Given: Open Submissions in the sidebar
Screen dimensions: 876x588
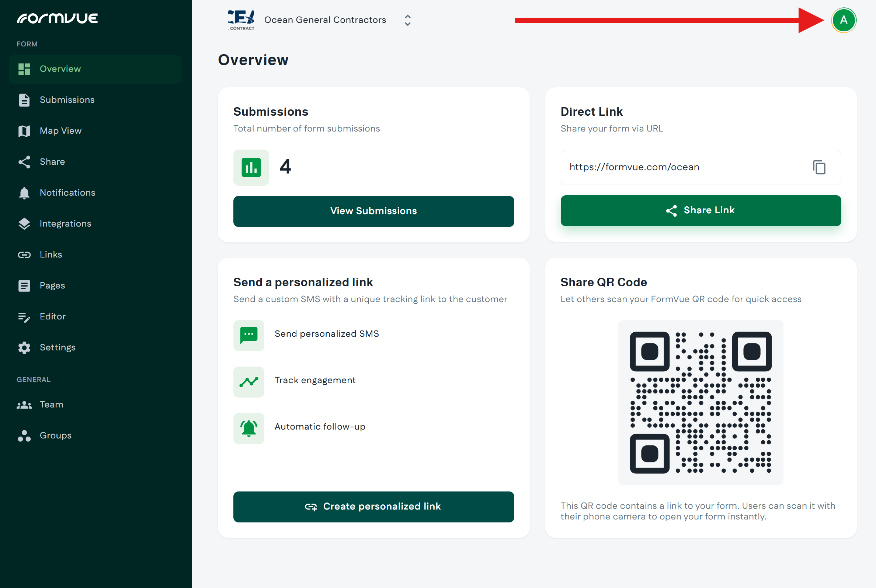Looking at the screenshot, I should pos(67,100).
